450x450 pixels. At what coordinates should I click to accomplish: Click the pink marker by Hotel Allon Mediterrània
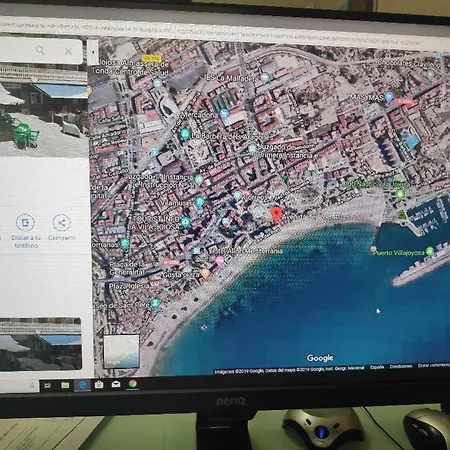point(220,260)
